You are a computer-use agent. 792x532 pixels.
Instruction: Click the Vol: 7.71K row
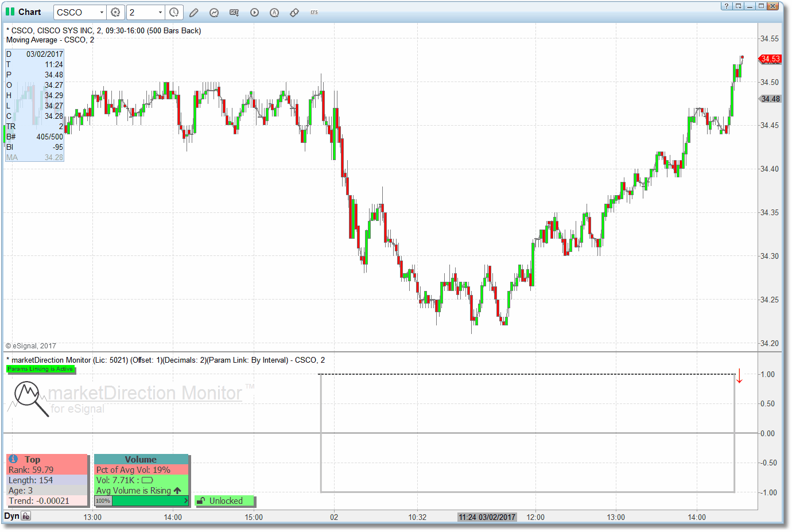point(141,480)
